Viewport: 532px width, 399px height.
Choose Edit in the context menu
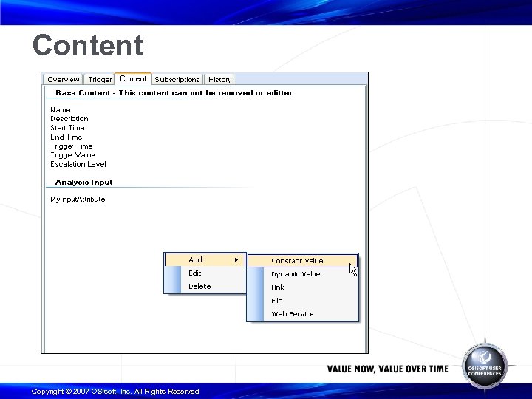click(205, 273)
